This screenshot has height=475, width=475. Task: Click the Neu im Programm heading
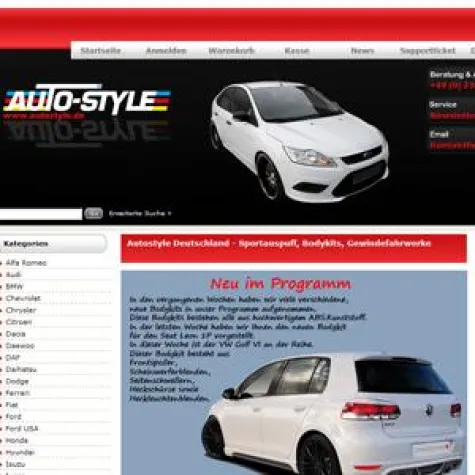pyautogui.click(x=280, y=284)
